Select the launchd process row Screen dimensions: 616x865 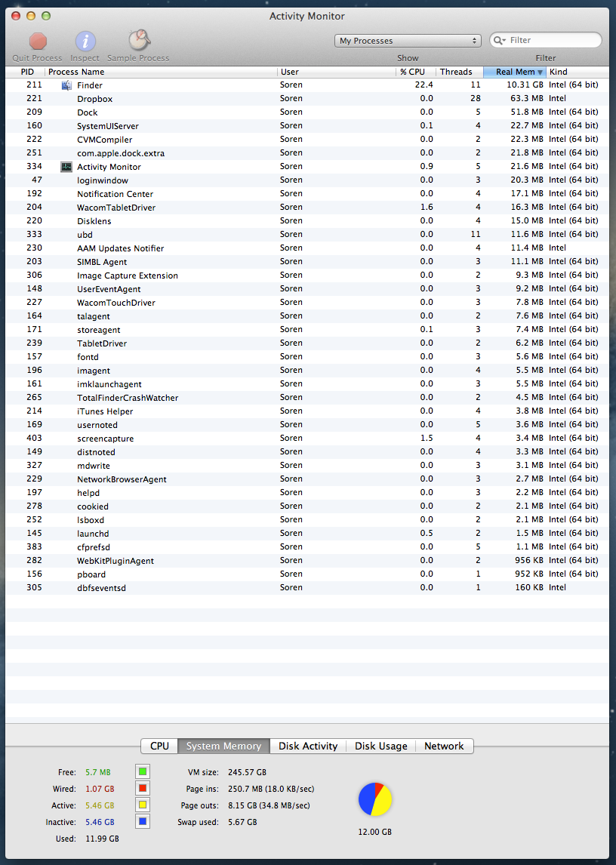pos(307,534)
